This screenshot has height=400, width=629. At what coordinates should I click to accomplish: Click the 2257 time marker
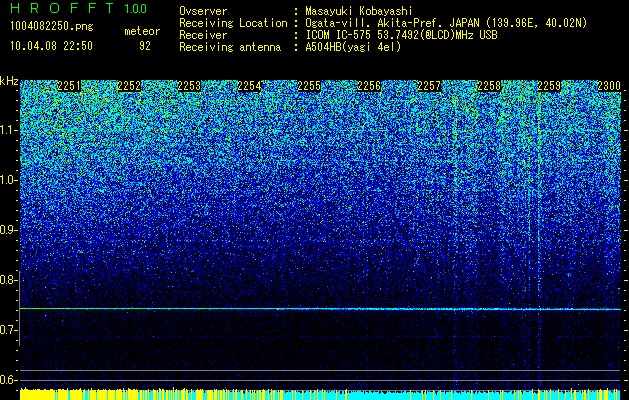pos(429,86)
